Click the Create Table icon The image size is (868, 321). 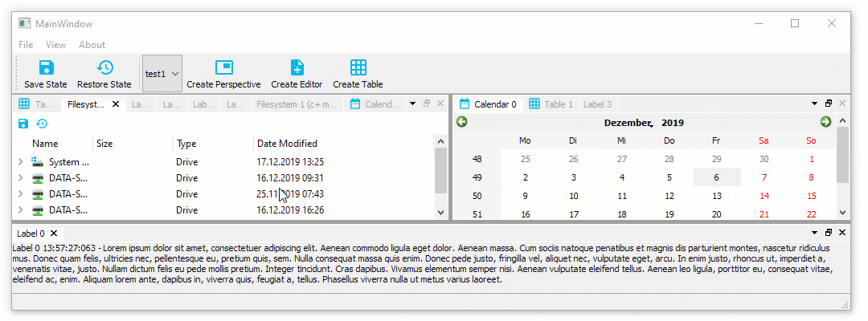click(x=358, y=68)
